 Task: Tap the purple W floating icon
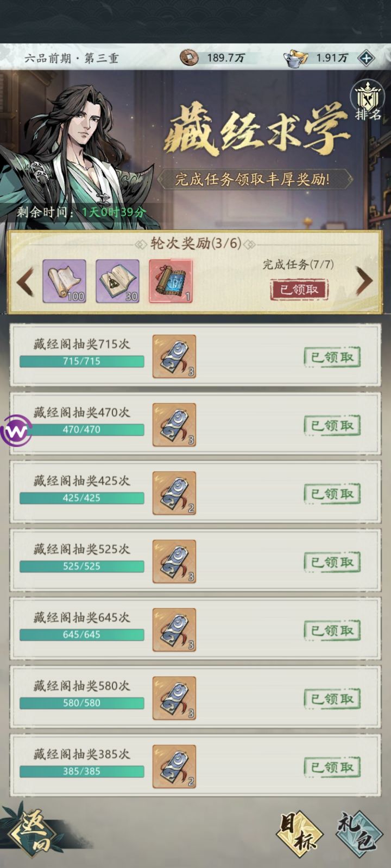click(15, 431)
